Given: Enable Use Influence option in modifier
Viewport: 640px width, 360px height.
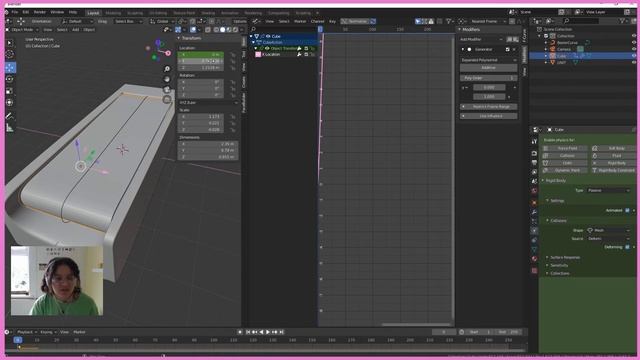Looking at the screenshot, I should (x=489, y=116).
